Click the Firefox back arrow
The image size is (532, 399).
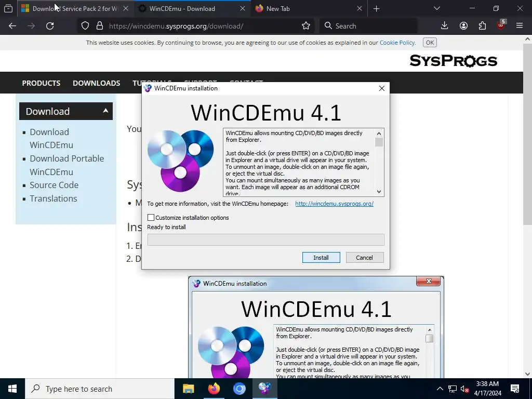(x=12, y=26)
